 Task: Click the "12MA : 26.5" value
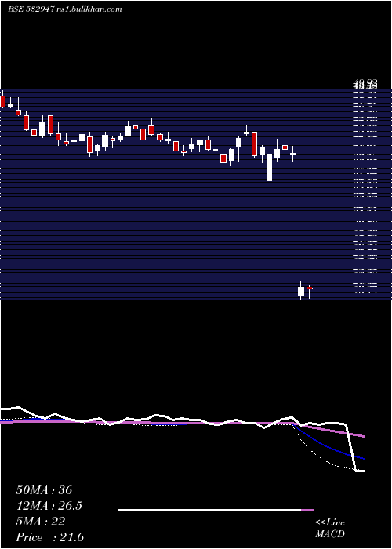point(49,506)
